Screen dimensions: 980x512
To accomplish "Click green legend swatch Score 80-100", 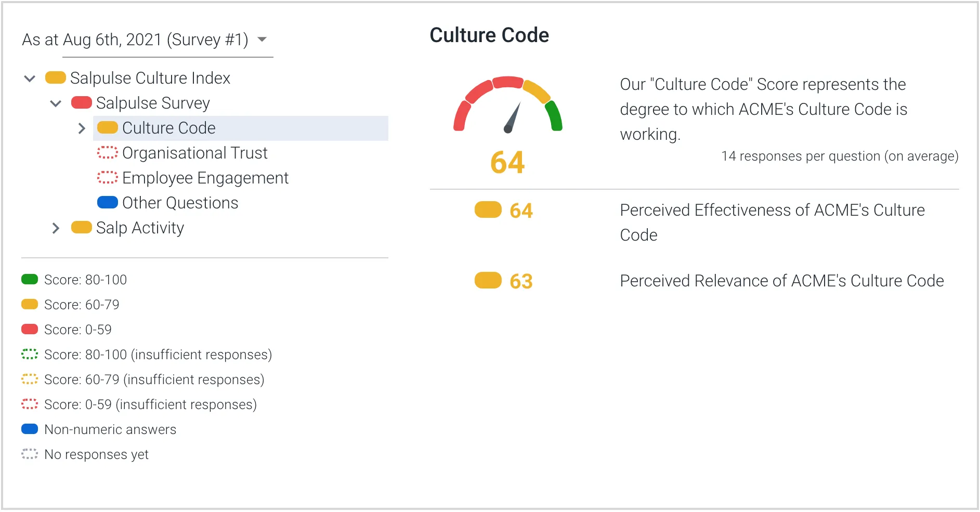I will [x=30, y=280].
